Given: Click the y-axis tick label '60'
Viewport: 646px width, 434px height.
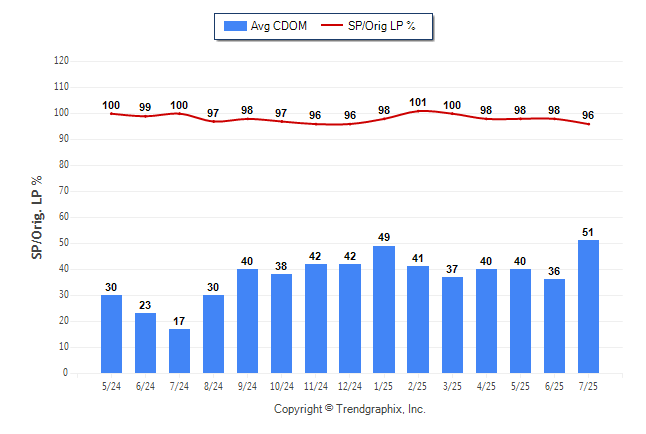Looking at the screenshot, I should click(x=64, y=217).
